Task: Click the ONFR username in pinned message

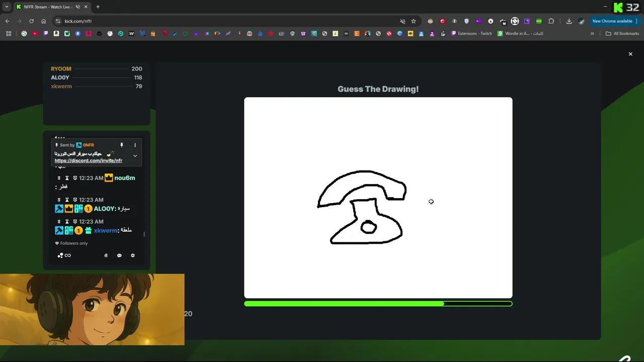Action: (x=89, y=145)
